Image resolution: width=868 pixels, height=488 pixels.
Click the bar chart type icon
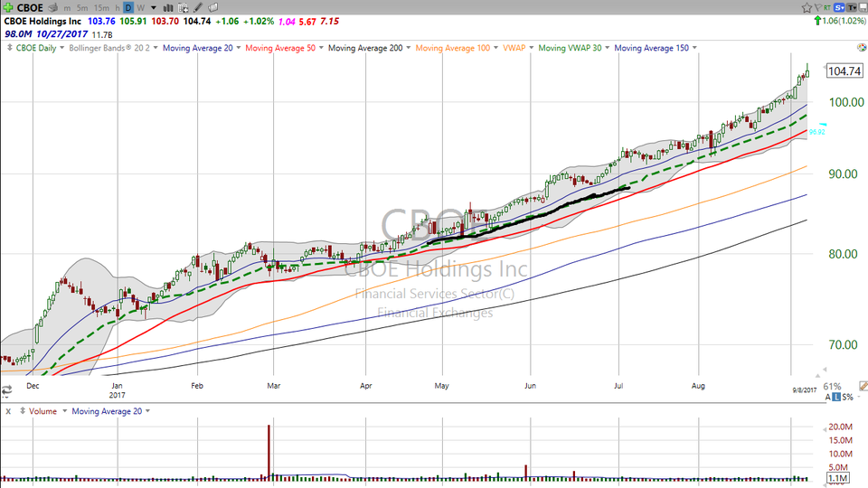168,8
